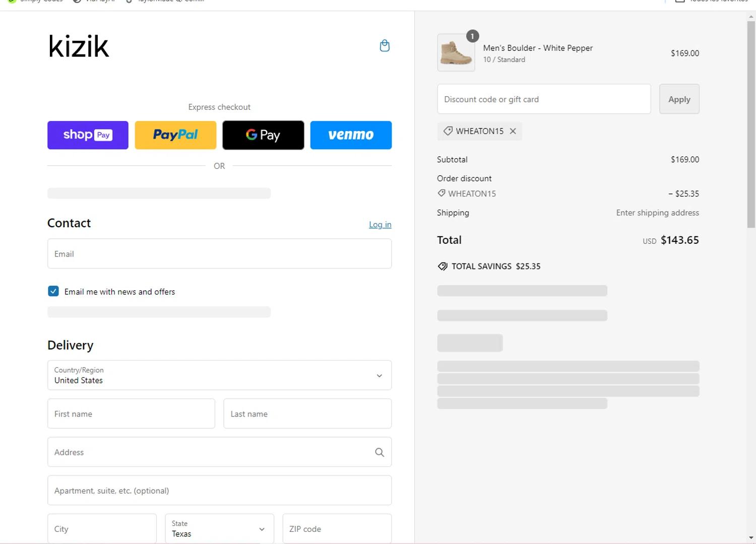
Task: Click the Subtotal $169.00 value
Action: click(x=685, y=160)
